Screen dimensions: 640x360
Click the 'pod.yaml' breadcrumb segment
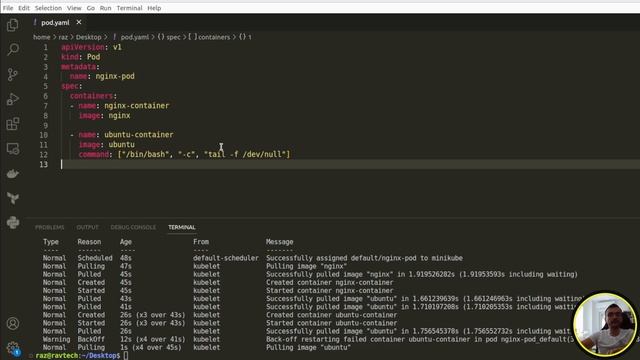coord(134,37)
